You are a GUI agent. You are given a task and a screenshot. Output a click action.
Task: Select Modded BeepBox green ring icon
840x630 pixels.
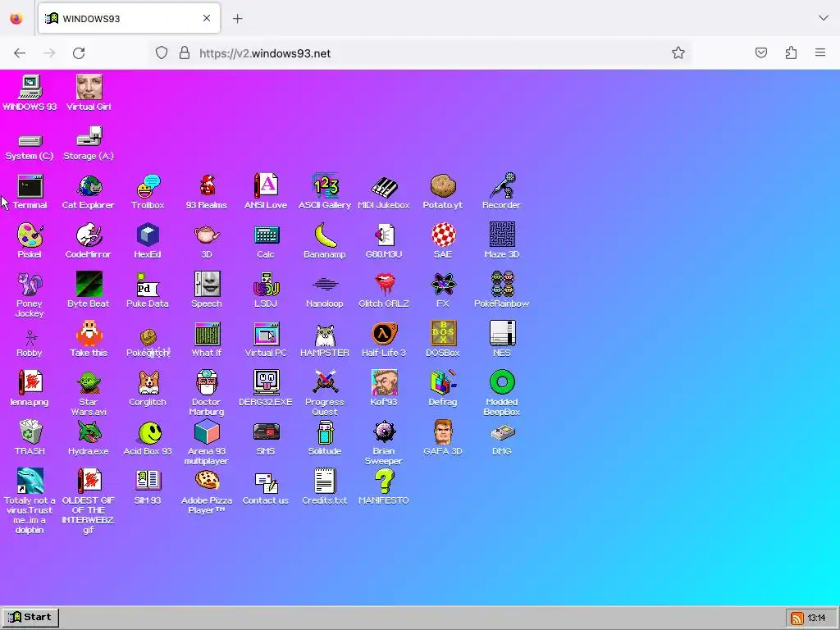tap(502, 382)
